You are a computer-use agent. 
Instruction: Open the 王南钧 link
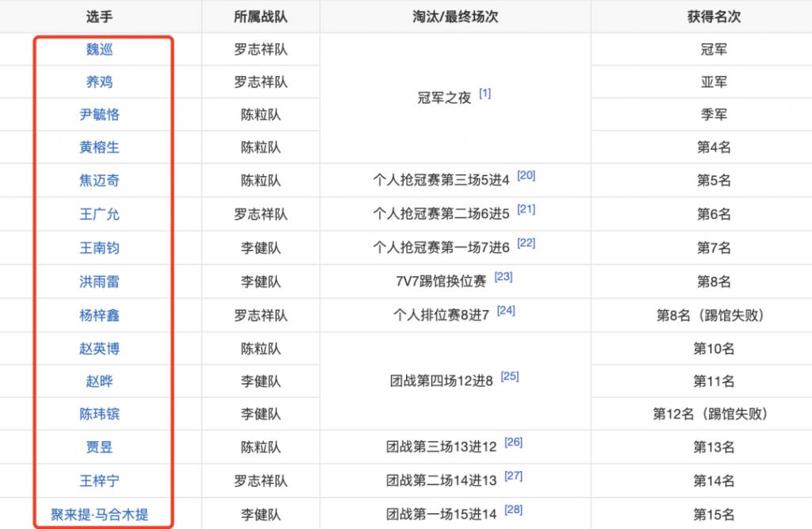coord(100,248)
